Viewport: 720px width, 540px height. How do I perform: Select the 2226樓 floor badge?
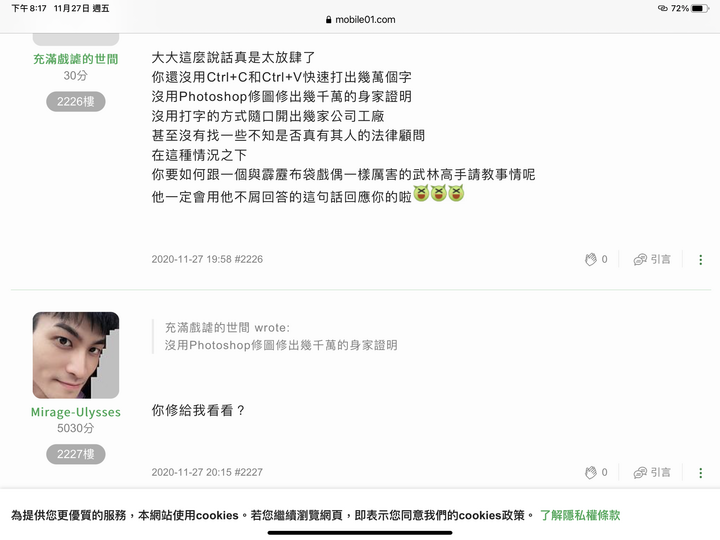pos(76,101)
